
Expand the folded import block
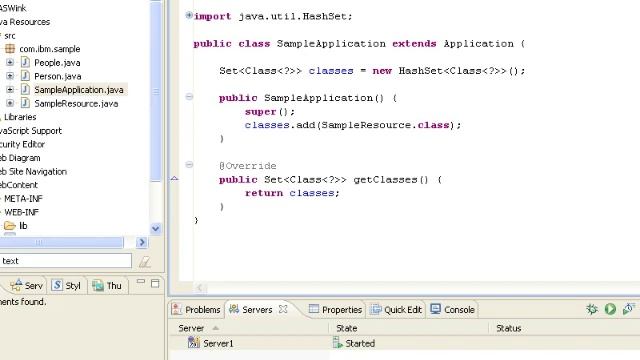coord(189,16)
